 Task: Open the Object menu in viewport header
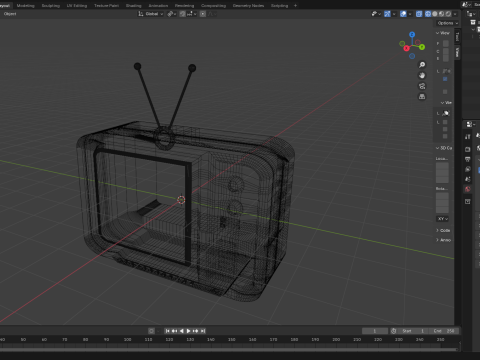pyautogui.click(x=10, y=14)
